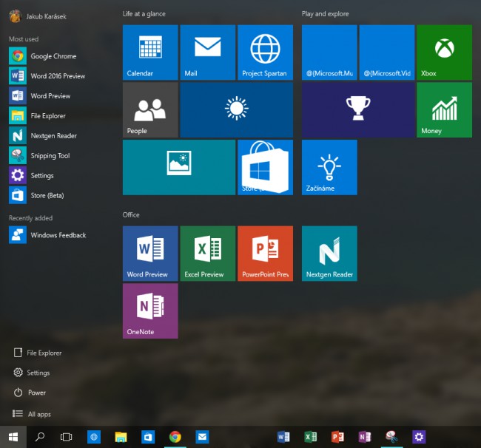This screenshot has height=448, width=481.
Task: Open Settings in the Most used list
Action: (32, 176)
